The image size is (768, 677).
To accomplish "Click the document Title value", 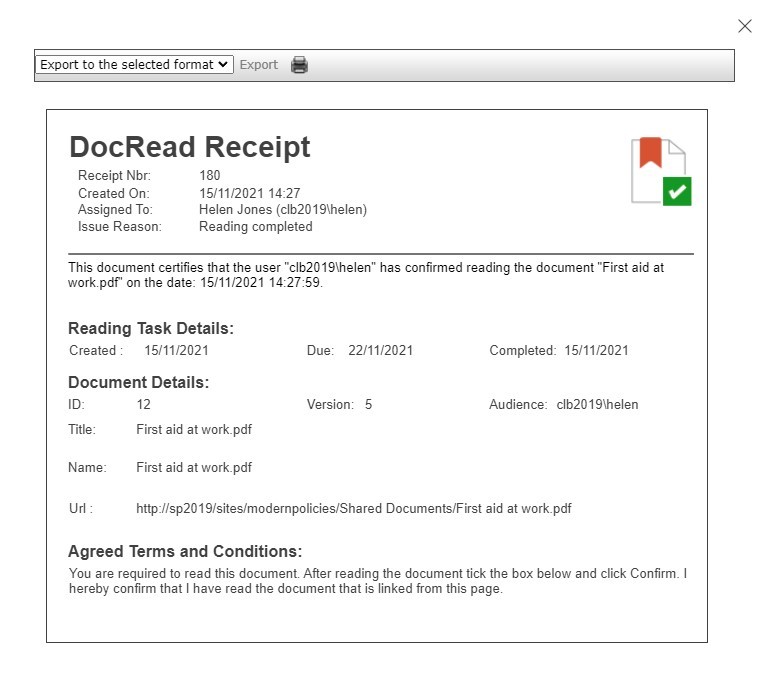I will pyautogui.click(x=194, y=430).
